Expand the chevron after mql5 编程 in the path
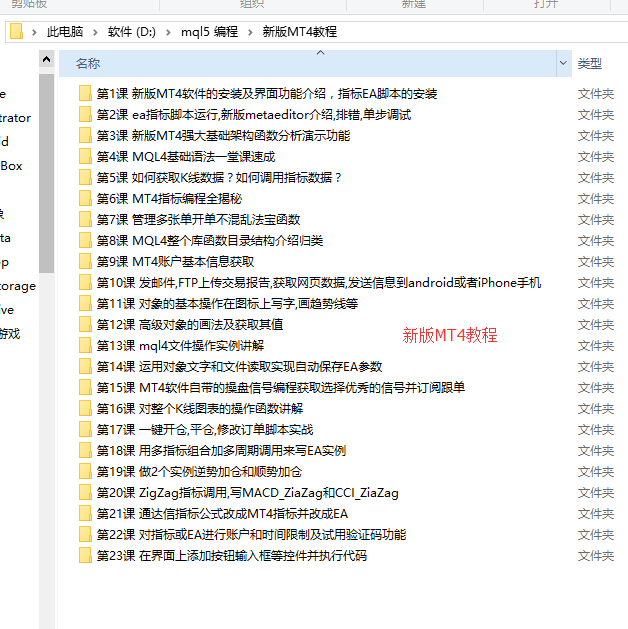628x629 pixels. coord(250,32)
